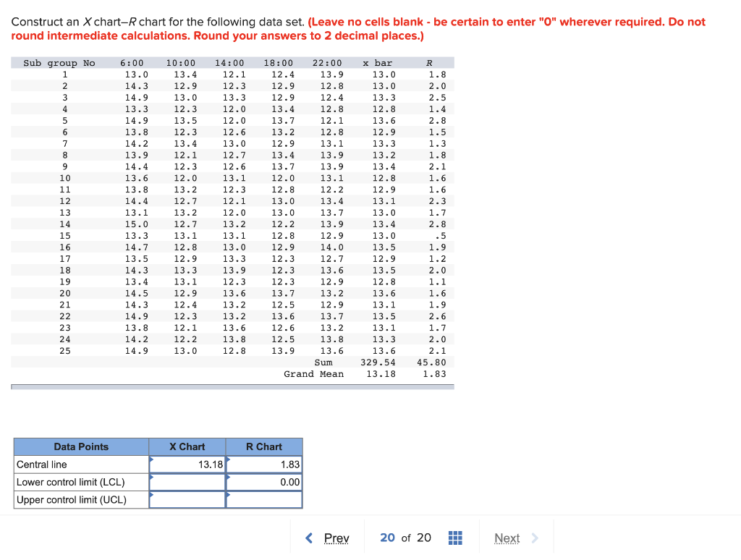Click Next to advance the question
The image size is (741, 560).
[x=507, y=538]
